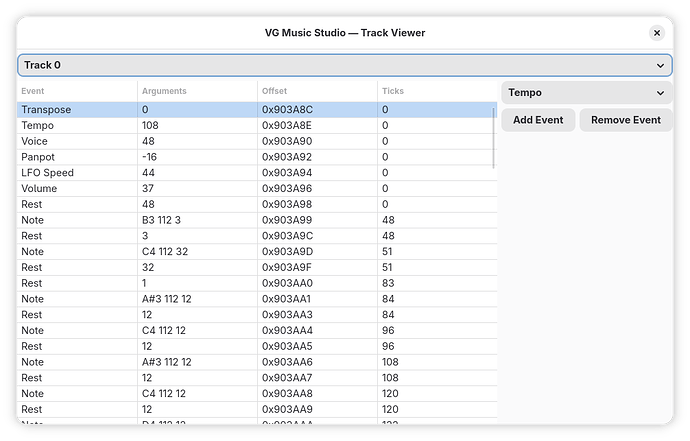Screen dimensions: 690x441
Task: Click the ticks value 83
Action: (388, 283)
